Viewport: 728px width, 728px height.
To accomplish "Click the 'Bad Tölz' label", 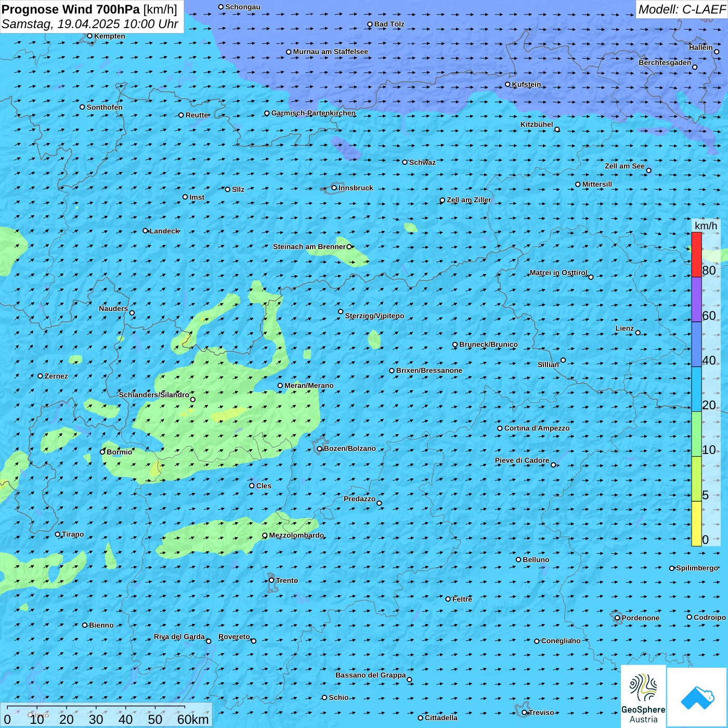I will pos(389,24).
